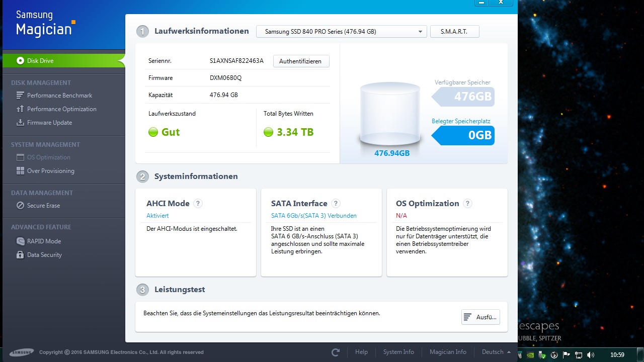Open RAPID Mode feature
Viewport: 644px width, 362px height.
point(44,241)
